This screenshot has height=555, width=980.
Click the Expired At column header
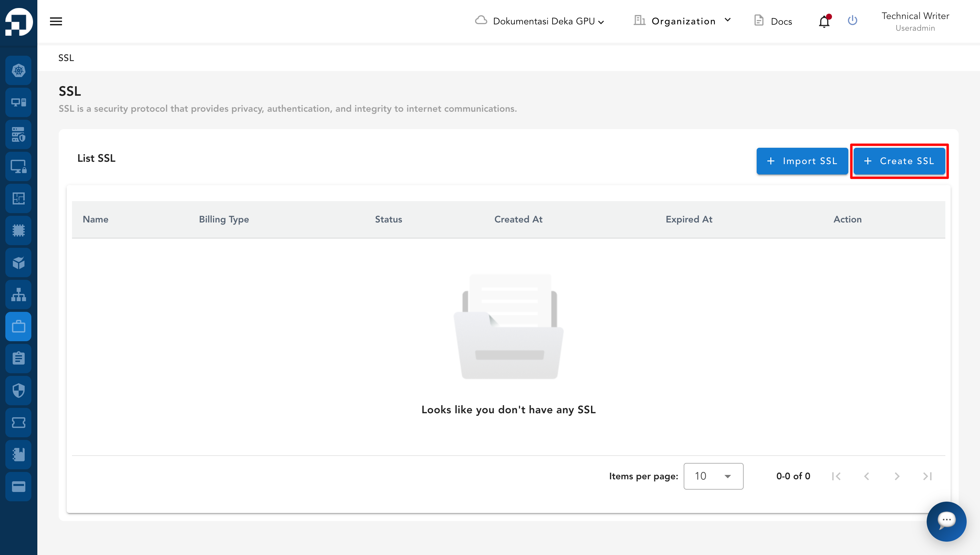tap(689, 219)
